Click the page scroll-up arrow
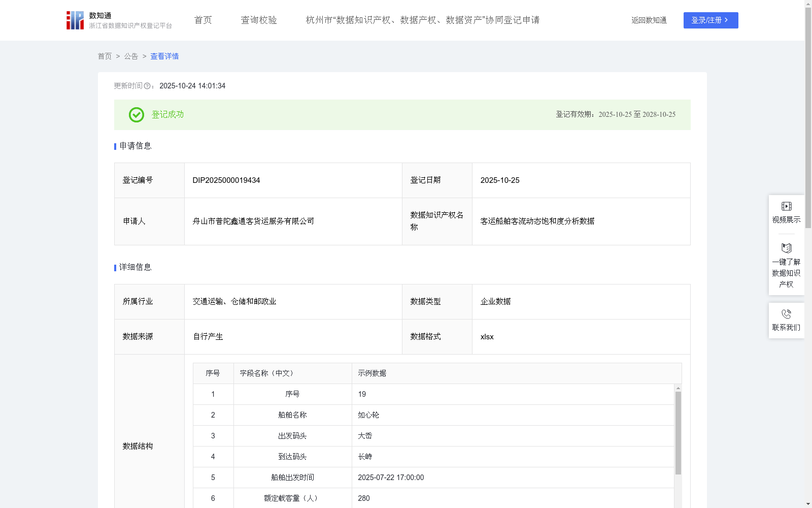 click(808, 4)
